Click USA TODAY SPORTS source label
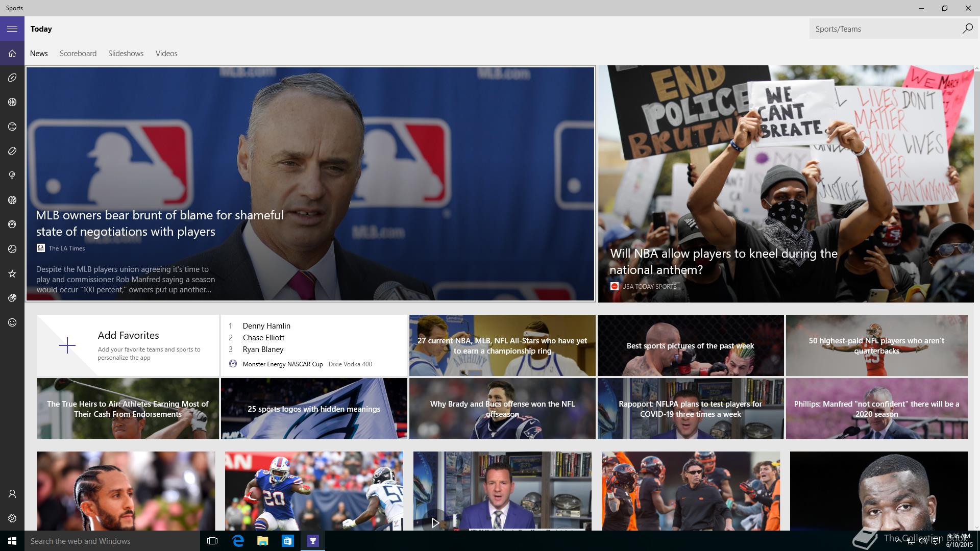980x551 pixels. (649, 287)
